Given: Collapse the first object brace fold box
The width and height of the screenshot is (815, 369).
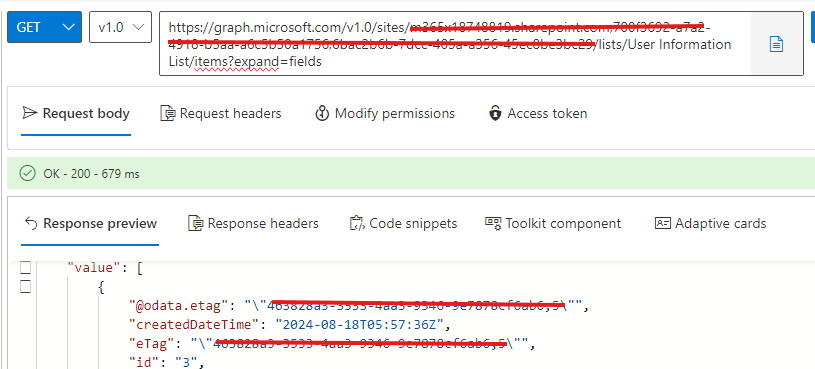Looking at the screenshot, I should pos(25,287).
